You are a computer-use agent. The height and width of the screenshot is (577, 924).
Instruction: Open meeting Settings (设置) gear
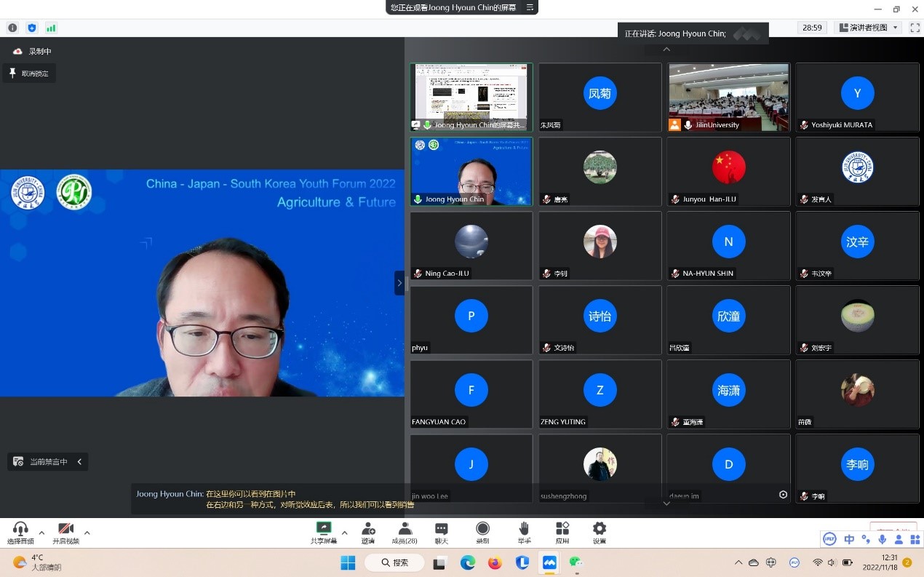coord(599,529)
